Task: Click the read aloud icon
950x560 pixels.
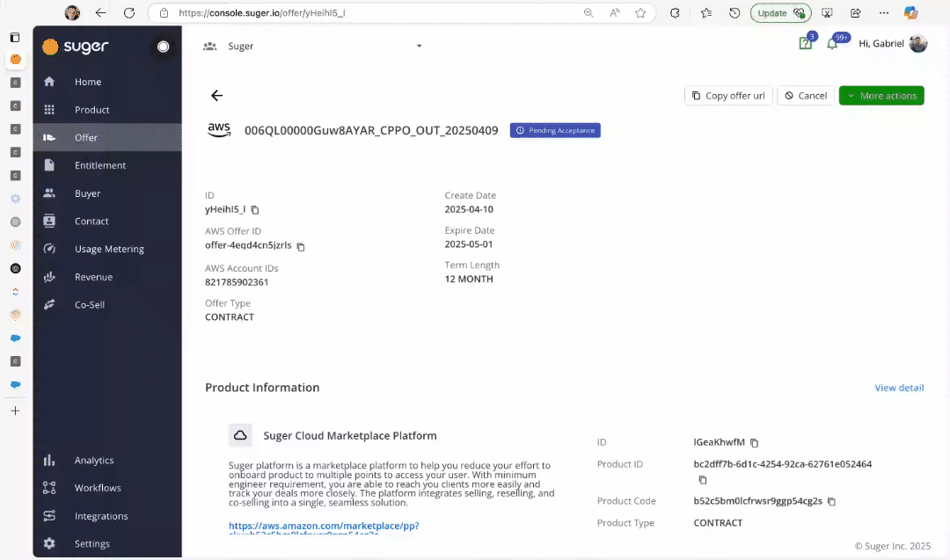Action: (x=615, y=12)
